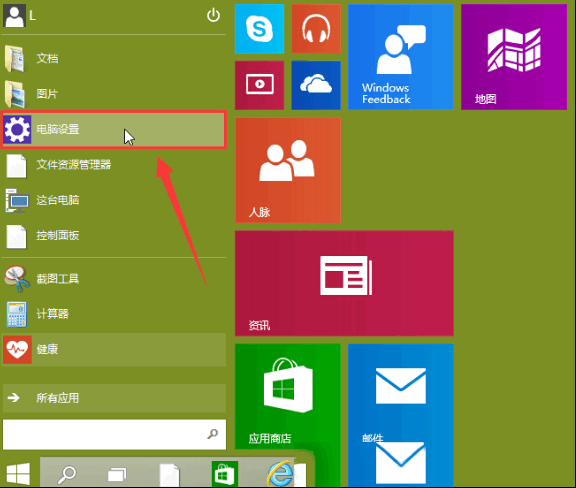Click the power button icon
This screenshot has width=576, height=488.
pyautogui.click(x=213, y=15)
